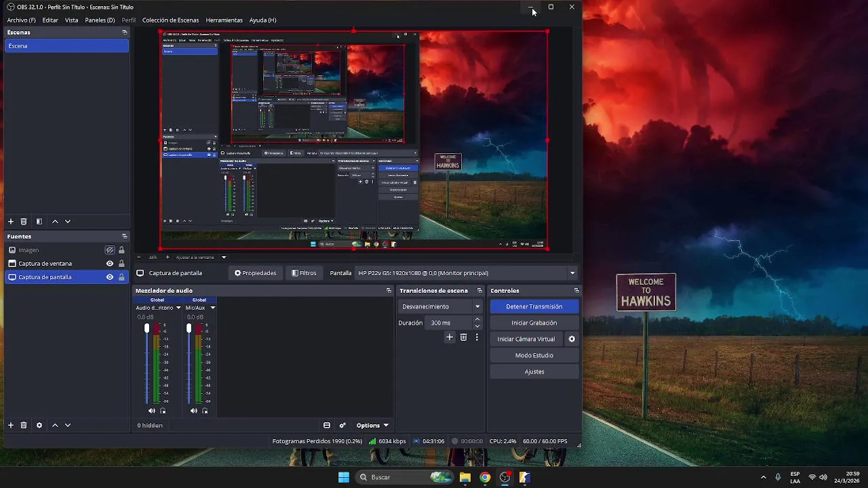
Task: Move source down in Fuentes panel
Action: pyautogui.click(x=68, y=425)
